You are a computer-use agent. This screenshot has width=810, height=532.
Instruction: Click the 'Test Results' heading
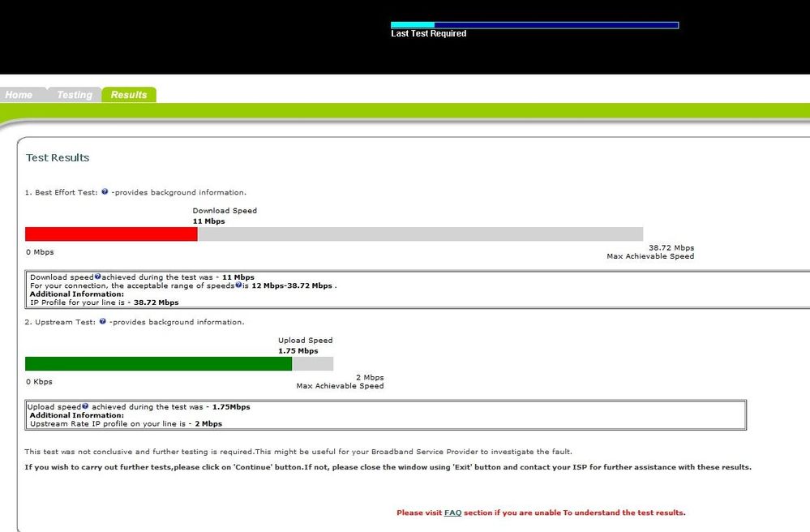coord(58,157)
